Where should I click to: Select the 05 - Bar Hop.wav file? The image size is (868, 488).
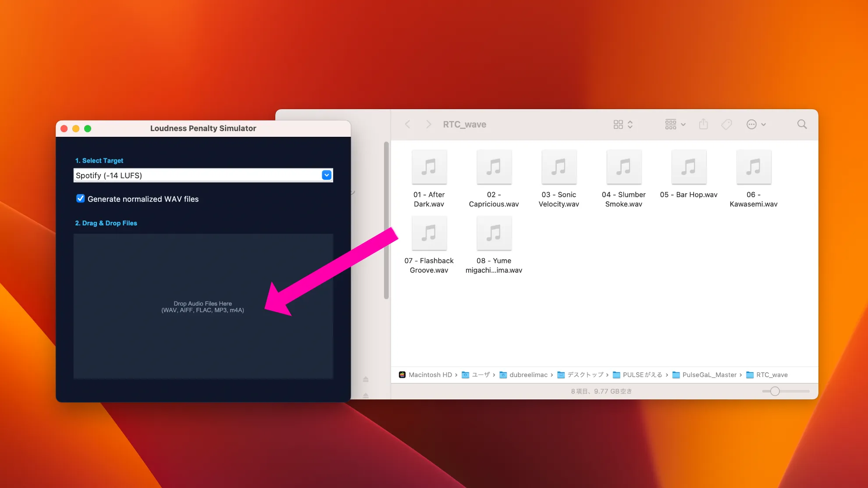point(689,167)
